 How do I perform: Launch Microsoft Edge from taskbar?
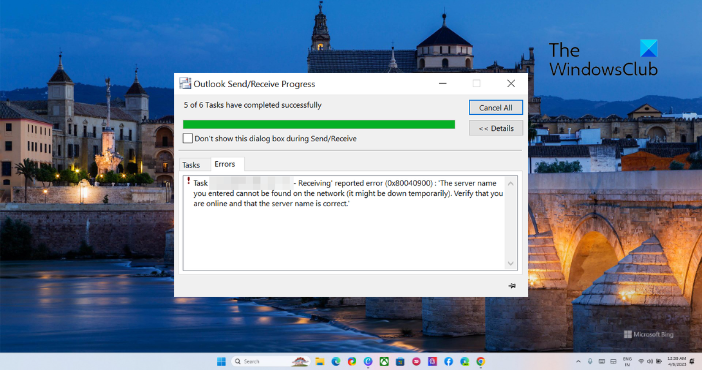coord(336,361)
